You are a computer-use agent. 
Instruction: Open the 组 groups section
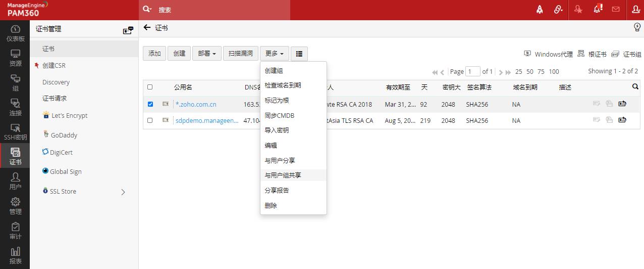click(15, 83)
